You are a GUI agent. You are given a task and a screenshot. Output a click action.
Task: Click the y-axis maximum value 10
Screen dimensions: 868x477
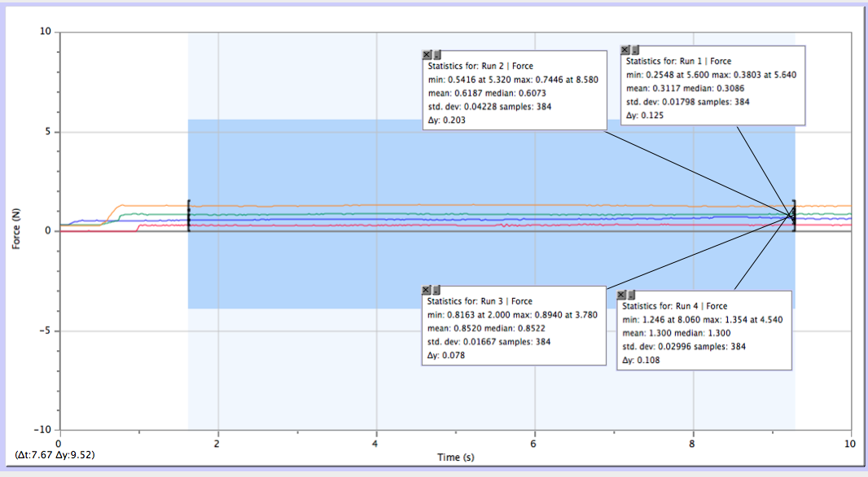point(45,31)
